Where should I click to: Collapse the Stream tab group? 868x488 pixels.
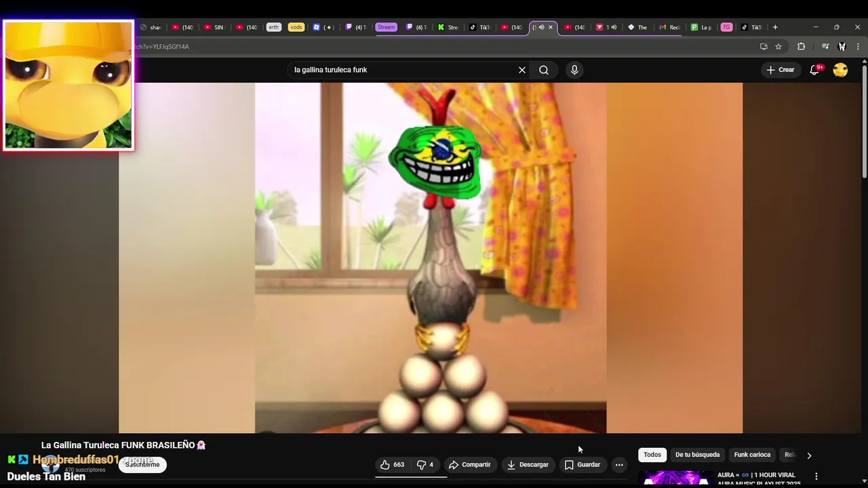point(386,27)
